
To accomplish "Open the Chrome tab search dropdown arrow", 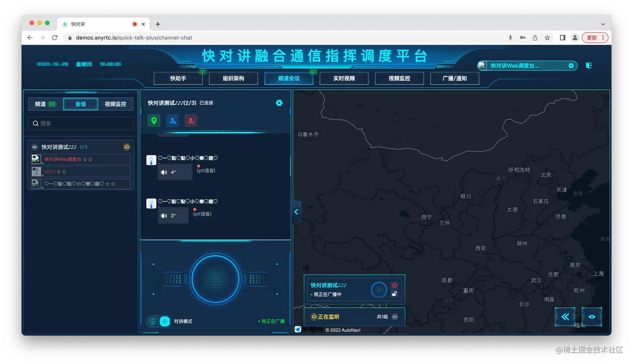I will [603, 24].
